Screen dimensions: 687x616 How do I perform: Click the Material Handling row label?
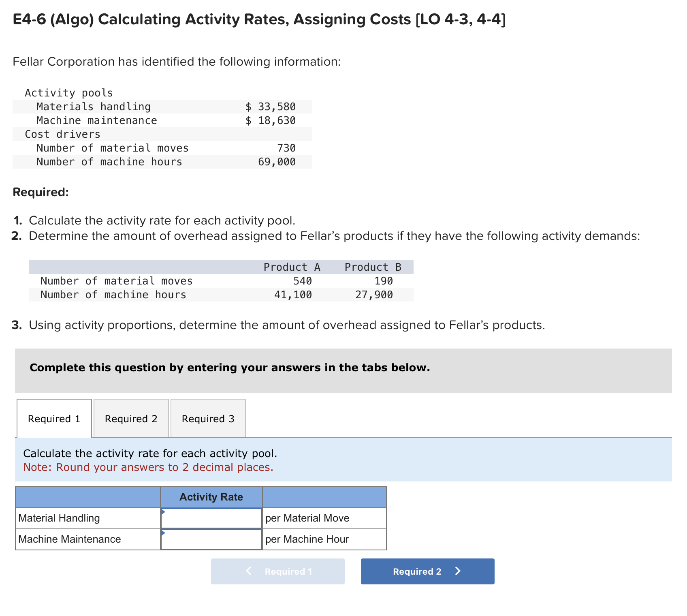tap(59, 518)
